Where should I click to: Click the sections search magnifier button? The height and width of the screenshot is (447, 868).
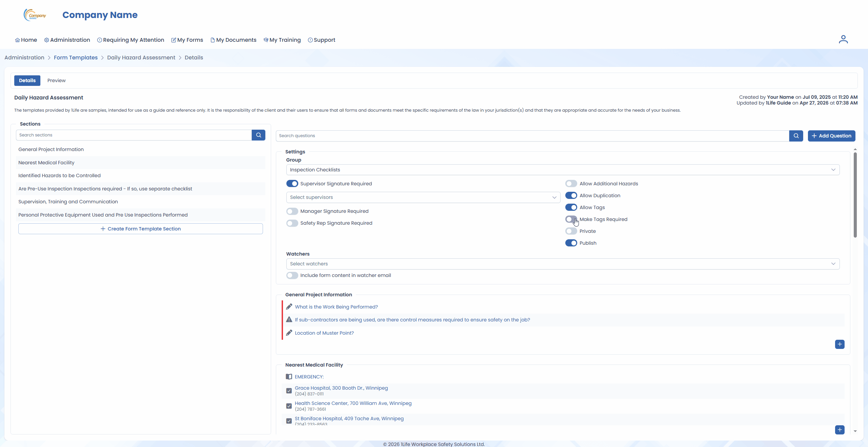point(259,135)
